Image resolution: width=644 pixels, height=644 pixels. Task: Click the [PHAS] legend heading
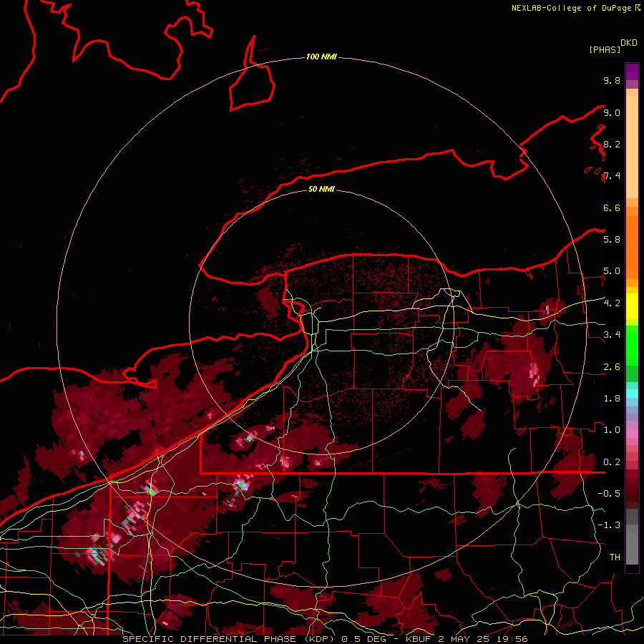605,50
